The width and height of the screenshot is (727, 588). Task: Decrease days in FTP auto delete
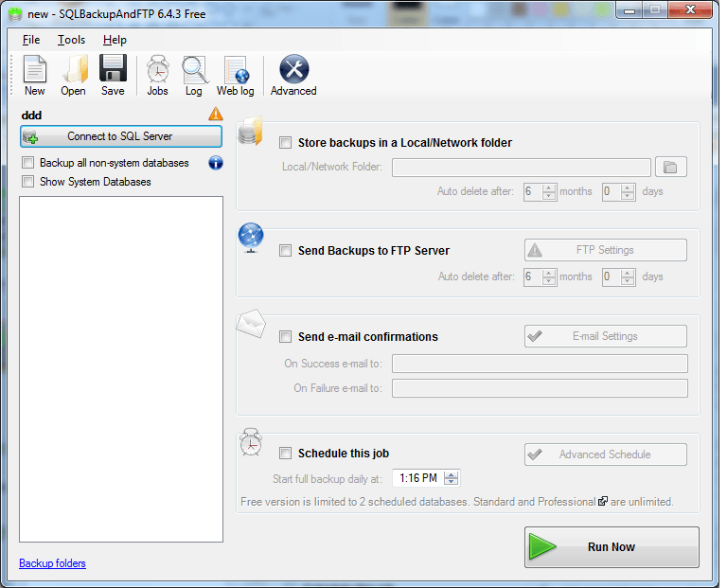[628, 280]
